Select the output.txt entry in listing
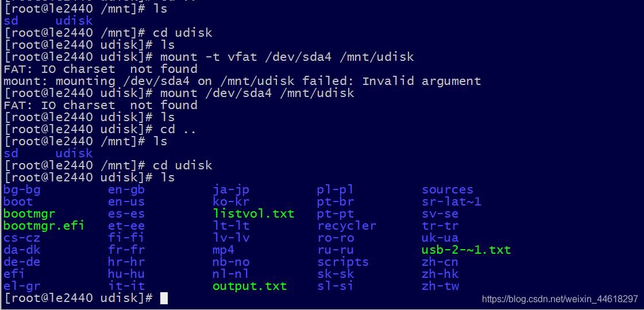Image resolution: width=644 pixels, height=310 pixels. [249, 286]
